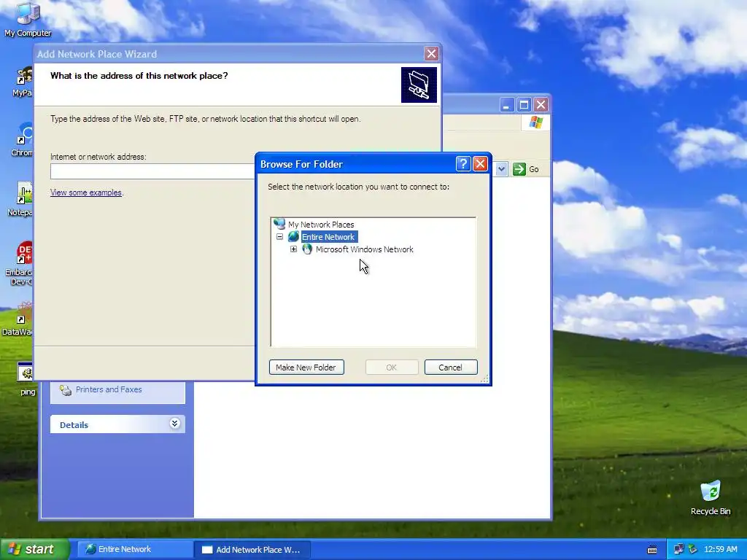Collapse the Entire Network tree node
The image size is (747, 560).
coord(279,237)
